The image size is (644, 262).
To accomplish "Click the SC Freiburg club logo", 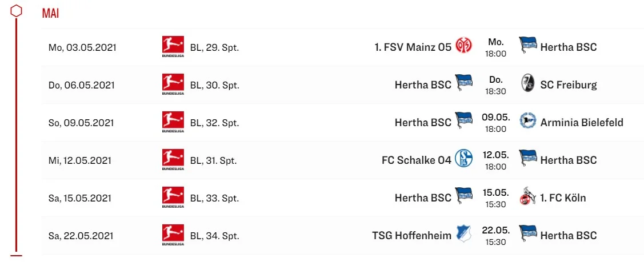I will coord(527,84).
